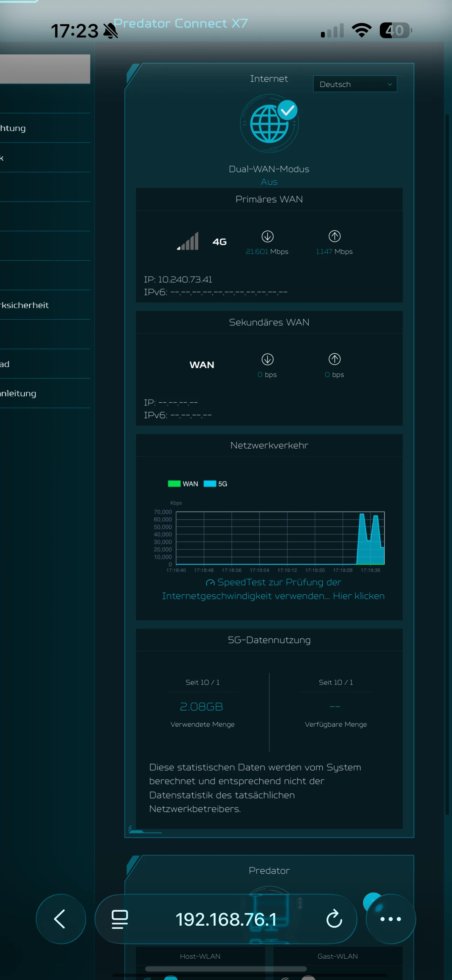This screenshot has height=980, width=452.
Task: Tap the battery indicator showing 40
Action: [396, 30]
